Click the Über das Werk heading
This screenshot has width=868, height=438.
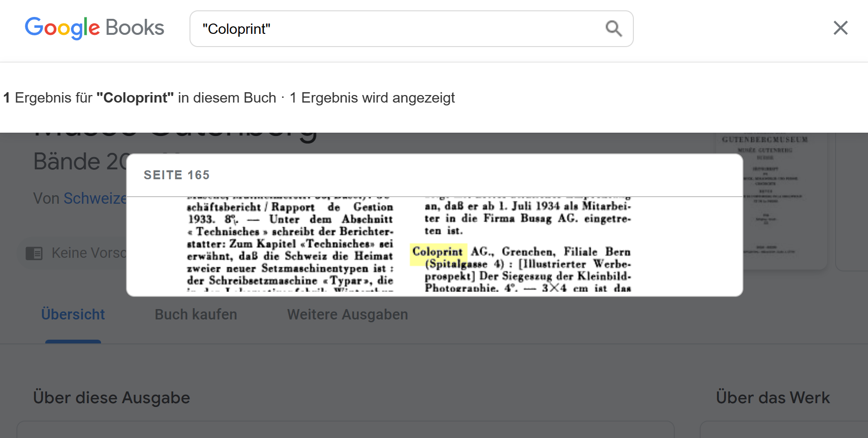[x=773, y=398]
